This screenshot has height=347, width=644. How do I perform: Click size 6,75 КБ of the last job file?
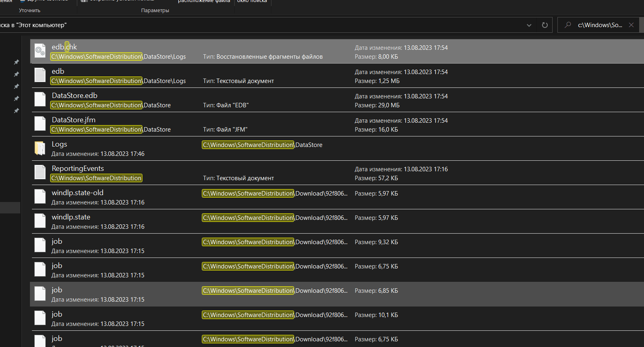[388, 339]
